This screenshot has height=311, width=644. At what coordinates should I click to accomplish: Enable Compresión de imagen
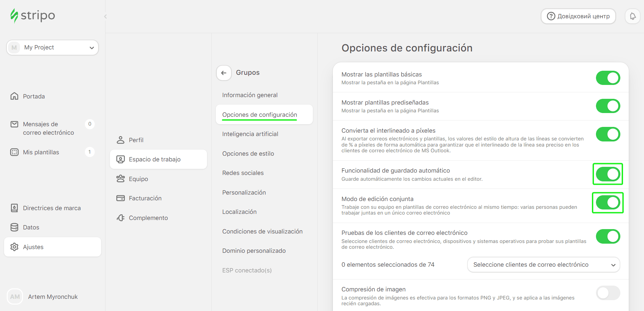[x=608, y=293]
